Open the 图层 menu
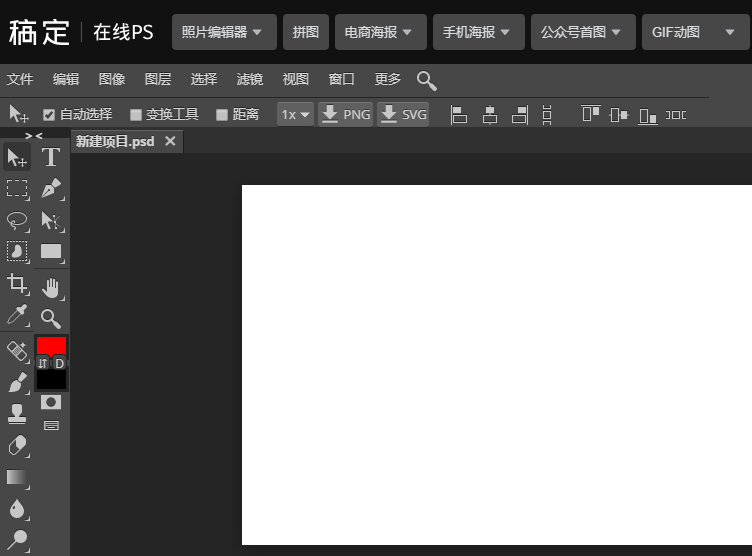 tap(158, 79)
